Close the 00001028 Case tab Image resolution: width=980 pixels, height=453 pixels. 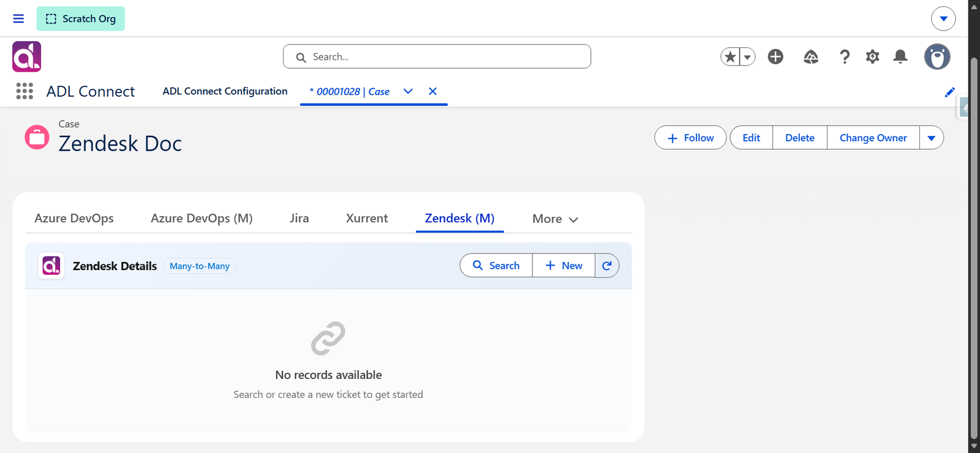(432, 91)
